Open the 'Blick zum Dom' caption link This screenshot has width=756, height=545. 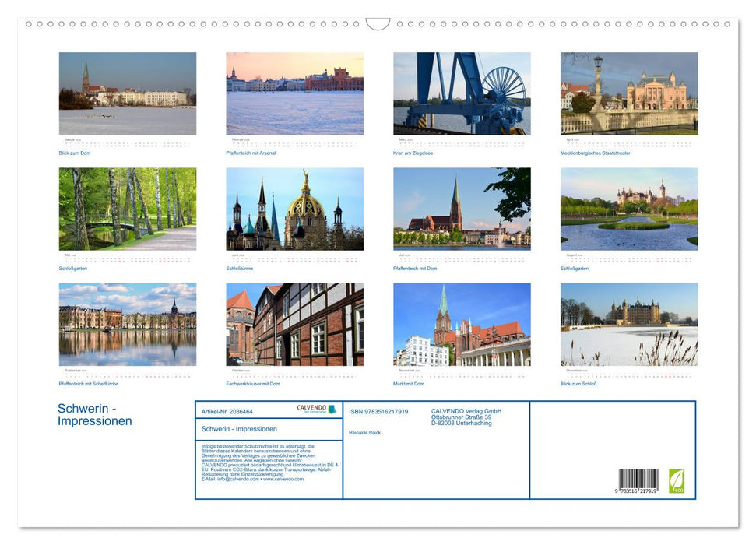click(x=73, y=153)
